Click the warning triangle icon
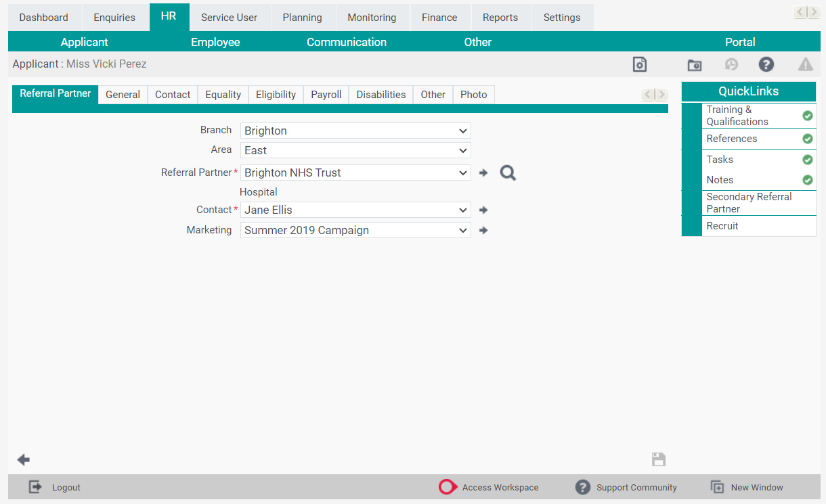This screenshot has width=826, height=504. [x=805, y=64]
